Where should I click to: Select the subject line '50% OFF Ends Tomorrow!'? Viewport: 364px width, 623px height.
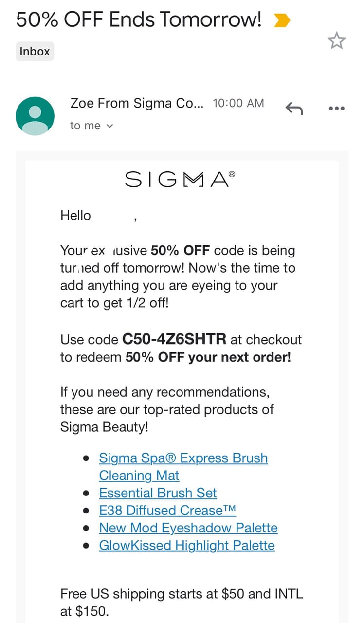point(139,20)
